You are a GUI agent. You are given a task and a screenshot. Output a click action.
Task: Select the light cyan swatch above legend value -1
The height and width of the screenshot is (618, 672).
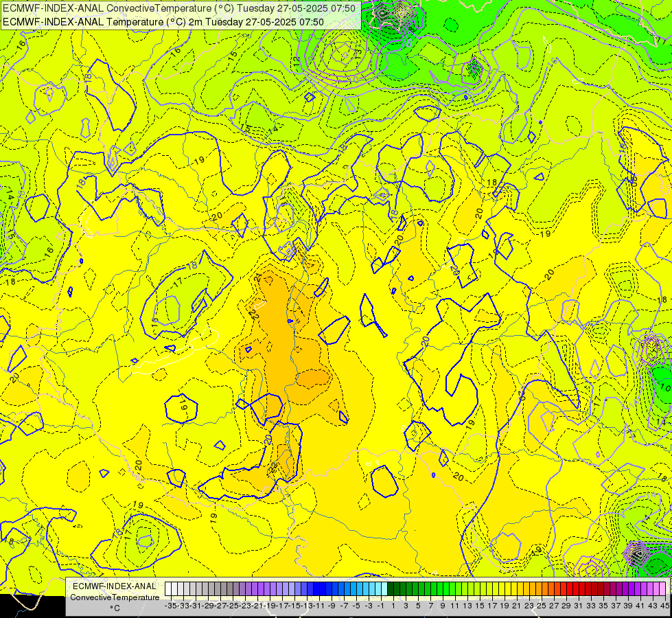384,588
